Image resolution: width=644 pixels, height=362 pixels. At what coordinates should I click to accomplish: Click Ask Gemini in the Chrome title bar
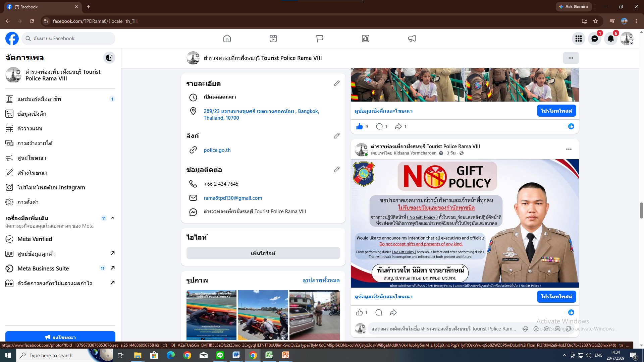coord(573,7)
